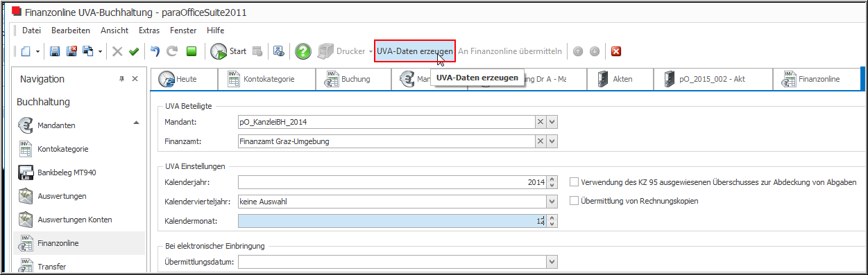Click the Start clock icon in toolbar

tap(219, 51)
